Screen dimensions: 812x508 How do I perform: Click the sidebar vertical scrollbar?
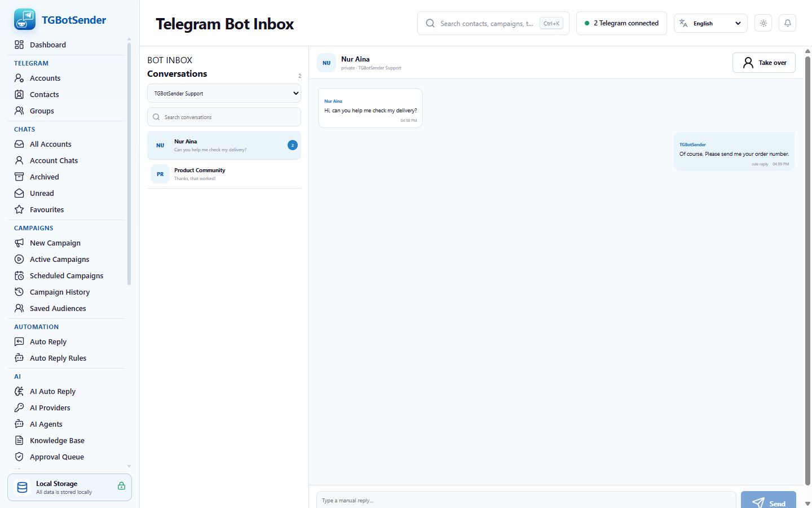(129, 164)
